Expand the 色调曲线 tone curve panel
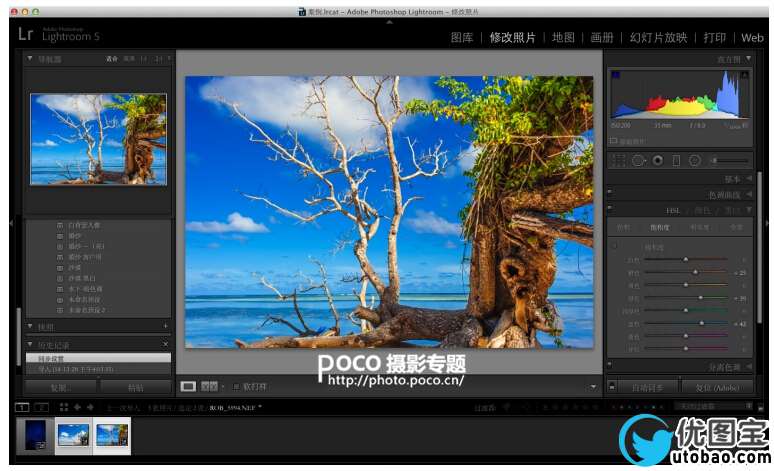The height and width of the screenshot is (471, 774). point(748,194)
